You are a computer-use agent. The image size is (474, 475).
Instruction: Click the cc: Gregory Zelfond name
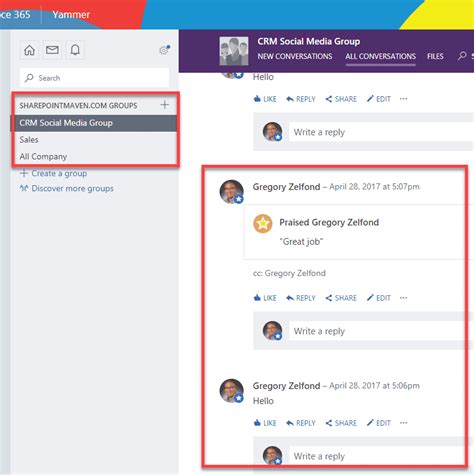(295, 273)
